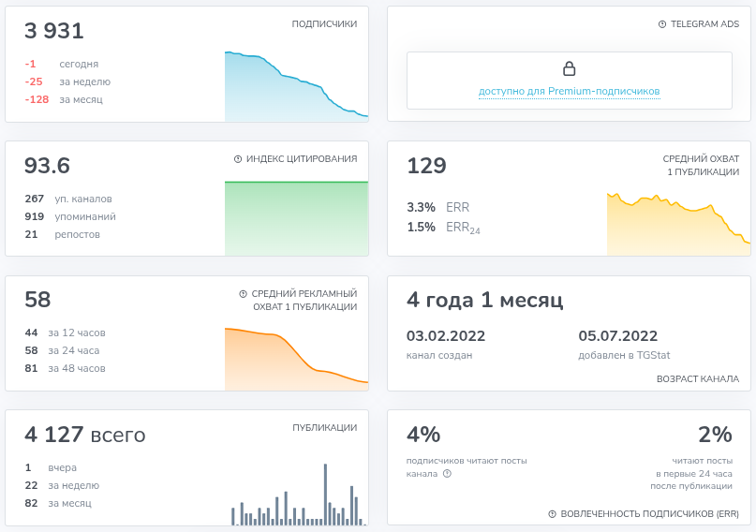Viewport: 756px width, 532px height.
Task: Click the '22 за неделю' publications row
Action: point(62,486)
